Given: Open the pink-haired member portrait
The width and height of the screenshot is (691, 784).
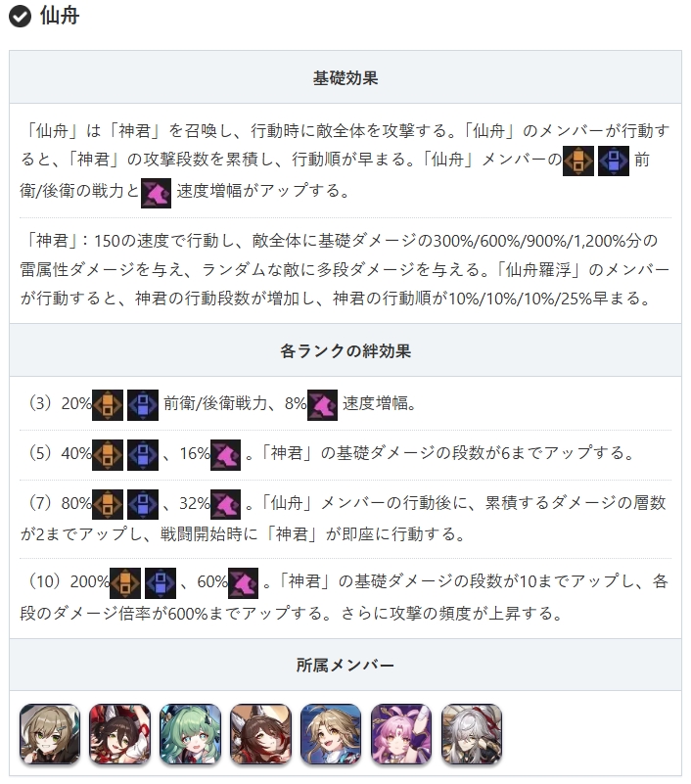Looking at the screenshot, I should [401, 734].
